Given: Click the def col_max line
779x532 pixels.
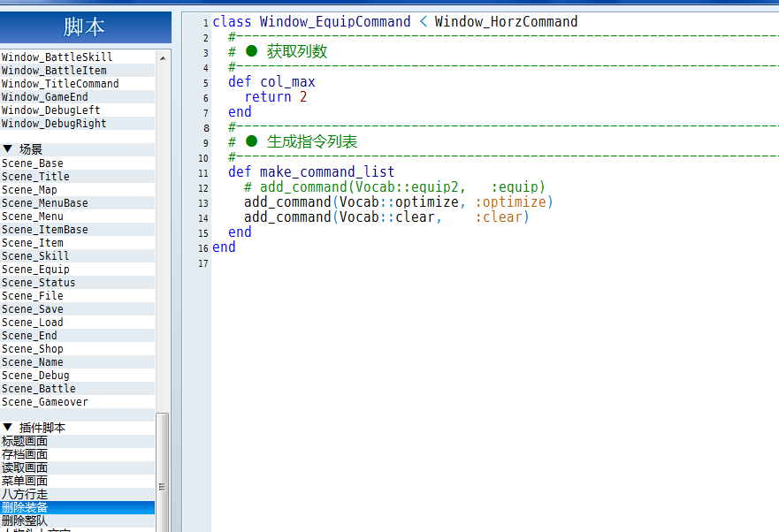Looking at the screenshot, I should tap(271, 81).
